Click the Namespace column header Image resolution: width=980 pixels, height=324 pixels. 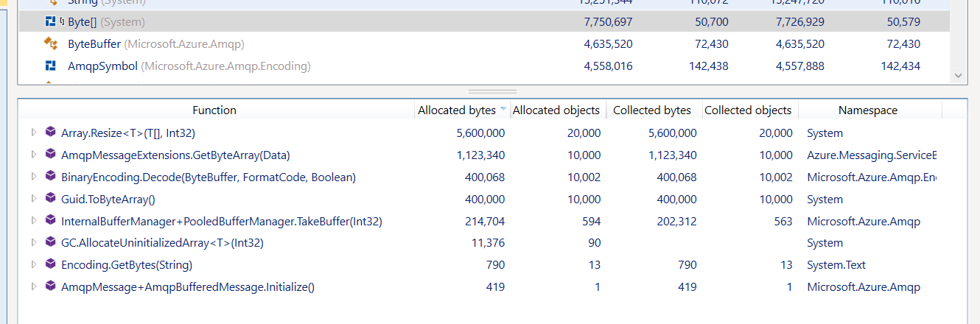[x=867, y=110]
